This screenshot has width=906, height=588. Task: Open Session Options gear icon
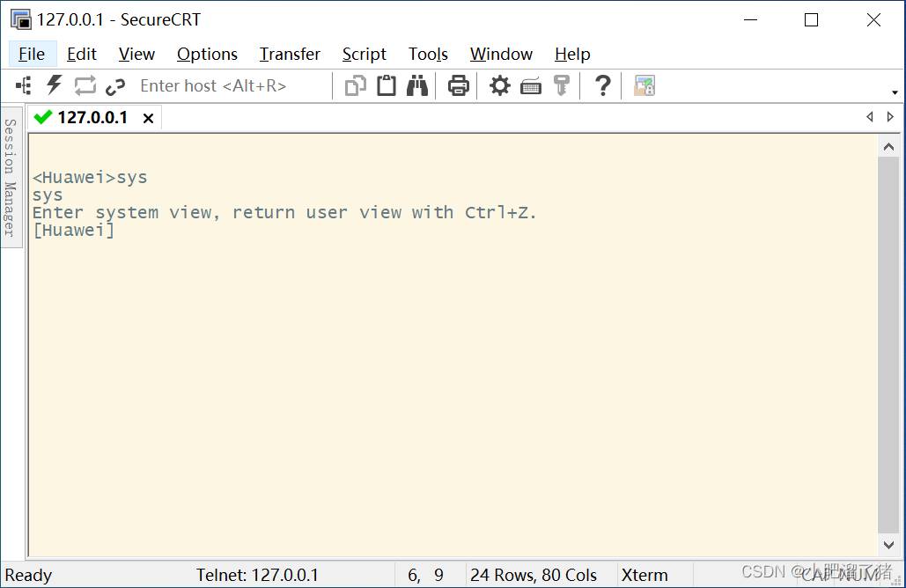coord(500,86)
